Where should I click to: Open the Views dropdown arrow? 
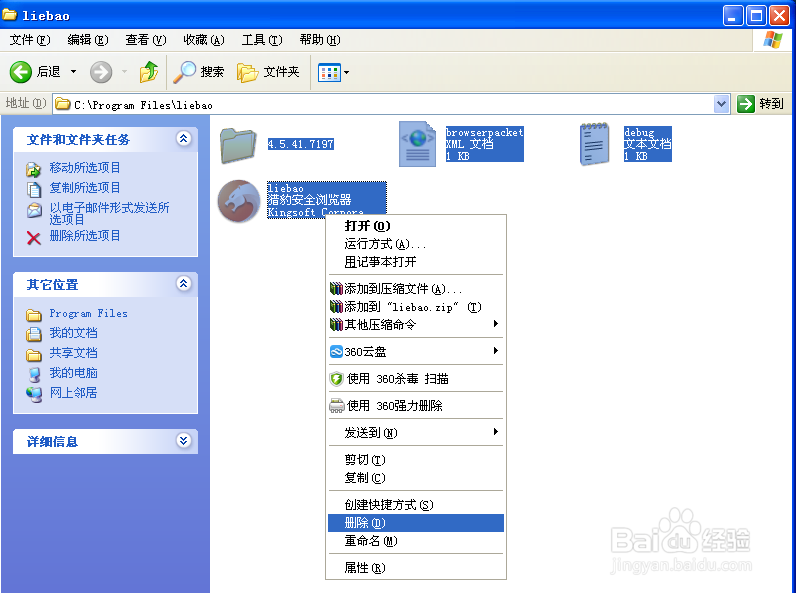click(x=346, y=73)
